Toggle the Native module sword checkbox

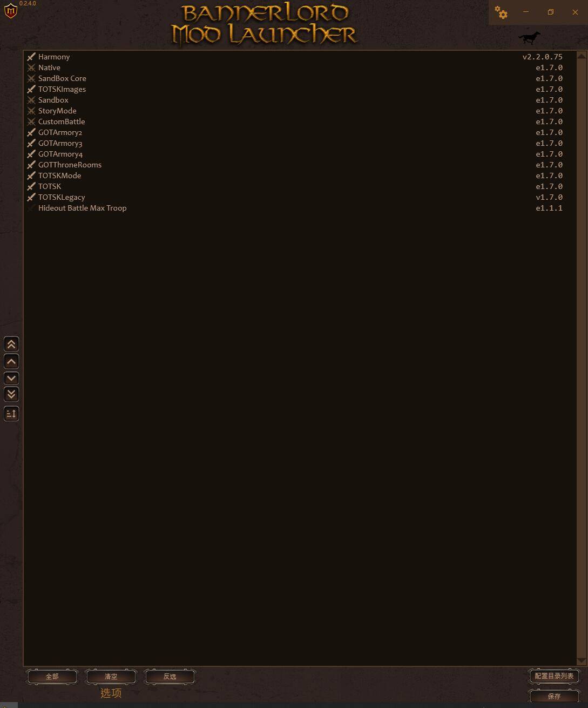[31, 68]
